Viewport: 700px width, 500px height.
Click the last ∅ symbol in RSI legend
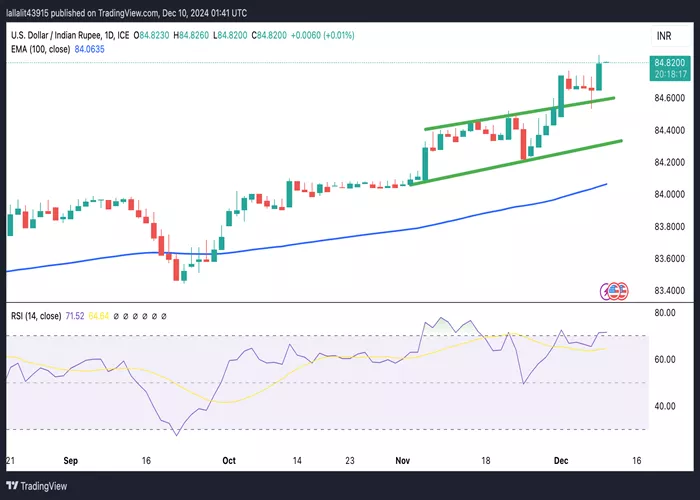(x=163, y=316)
